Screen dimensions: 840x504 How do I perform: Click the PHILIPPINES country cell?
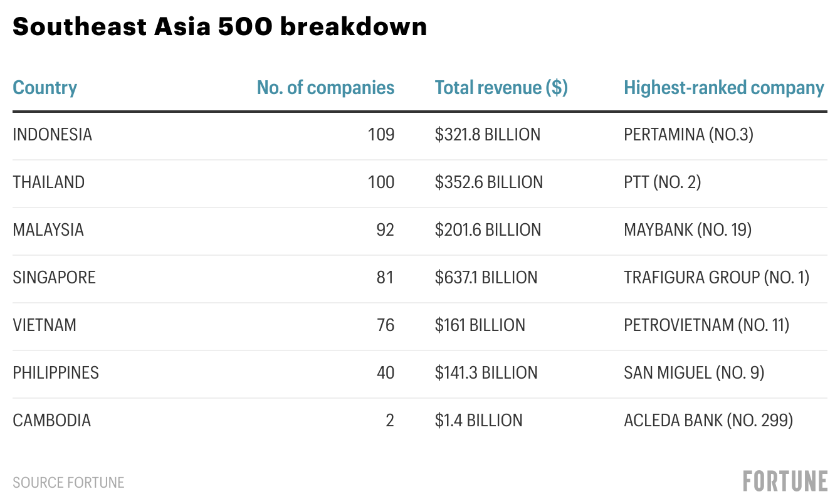point(56,373)
